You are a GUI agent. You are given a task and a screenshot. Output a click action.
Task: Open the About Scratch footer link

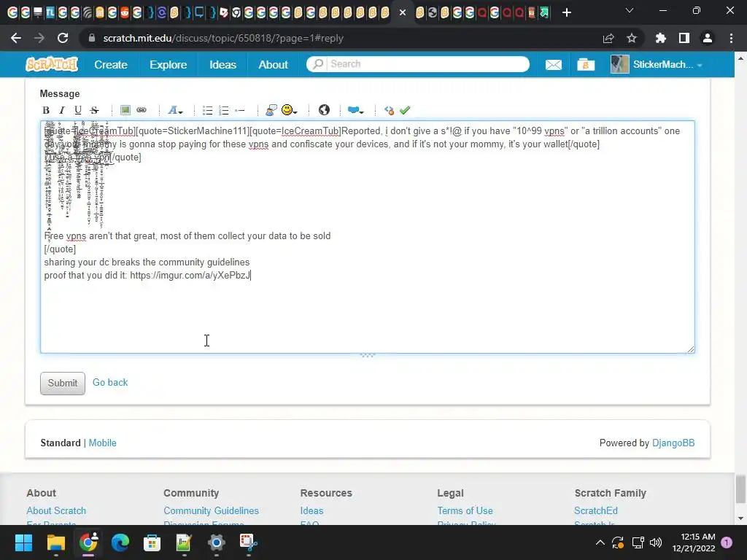point(56,510)
